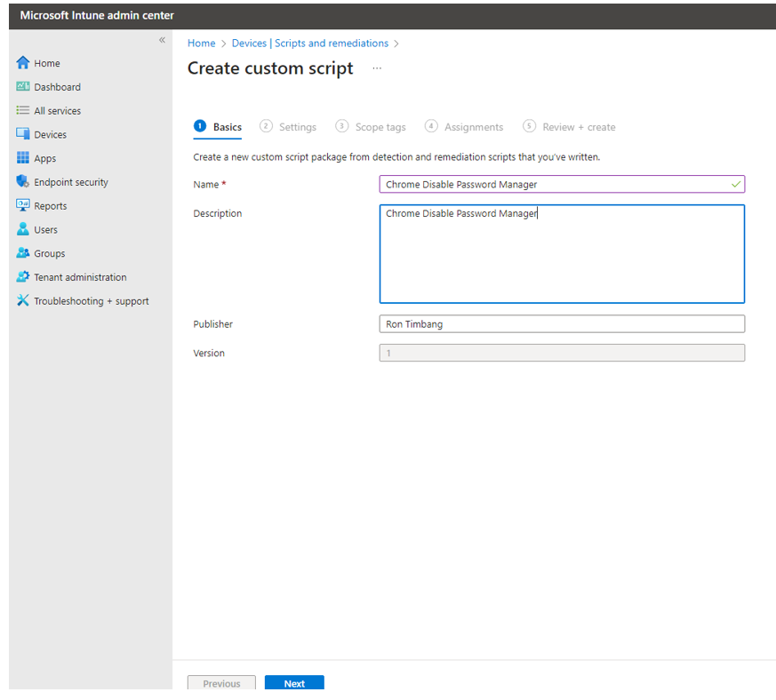Click the Reports screen icon
The width and height of the screenshot is (776, 700).
[x=23, y=205]
